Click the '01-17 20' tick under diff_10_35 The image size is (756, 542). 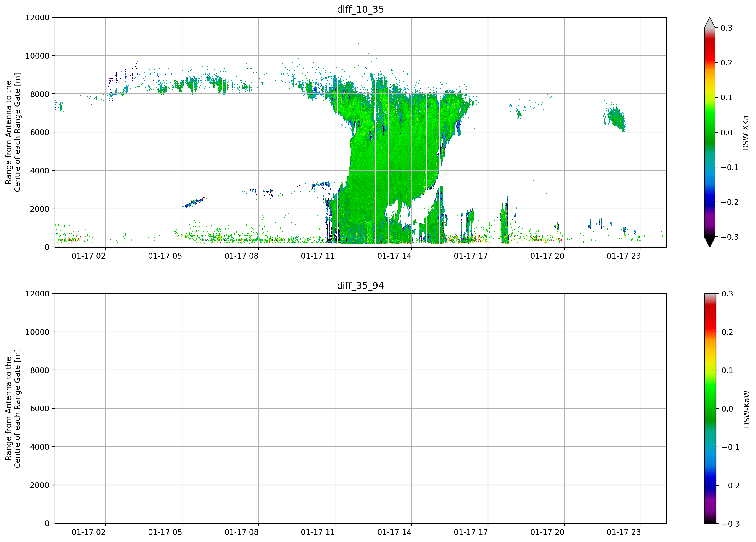[547, 256]
